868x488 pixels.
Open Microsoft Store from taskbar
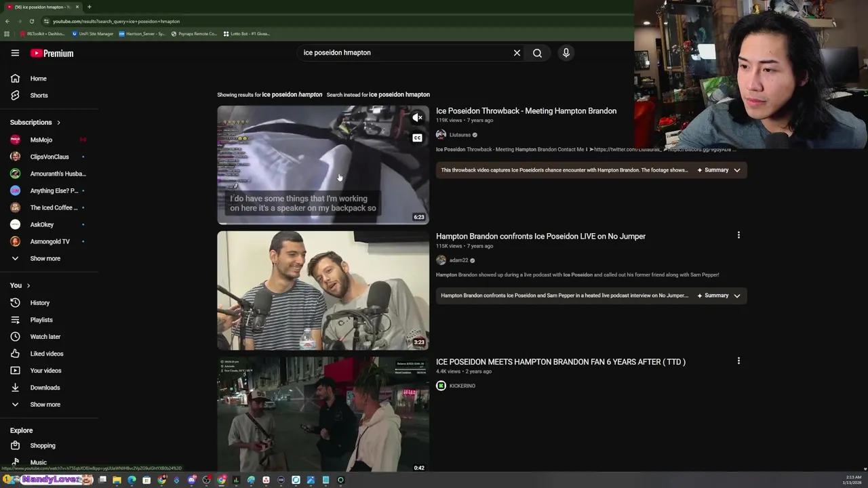click(x=146, y=480)
